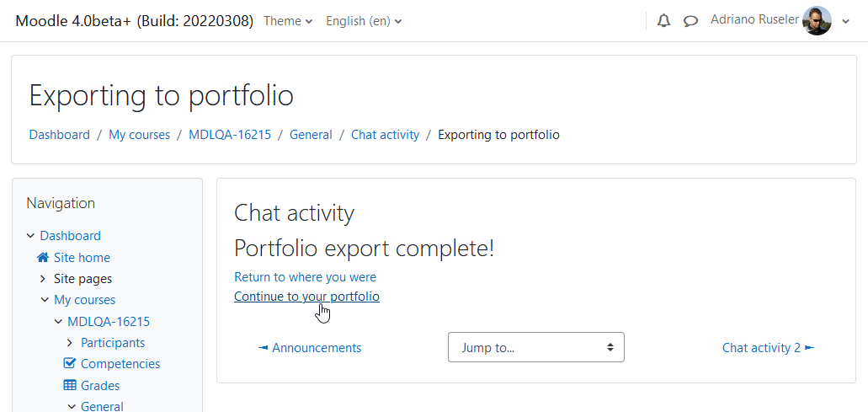The width and height of the screenshot is (868, 412).
Task: Go to next activity Chat activity 2
Action: point(769,348)
